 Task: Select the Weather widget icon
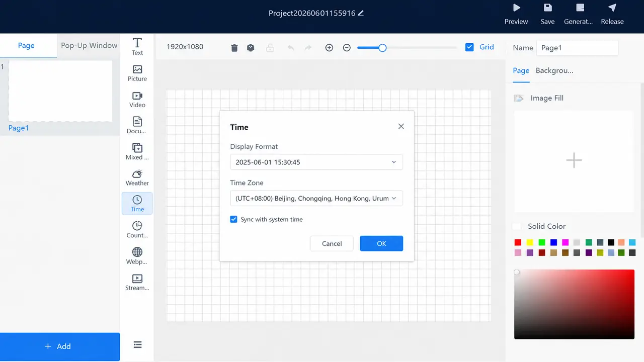point(137,174)
